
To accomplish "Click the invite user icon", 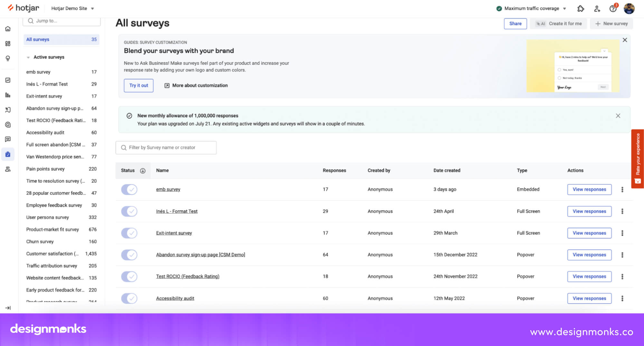I will coord(597,9).
